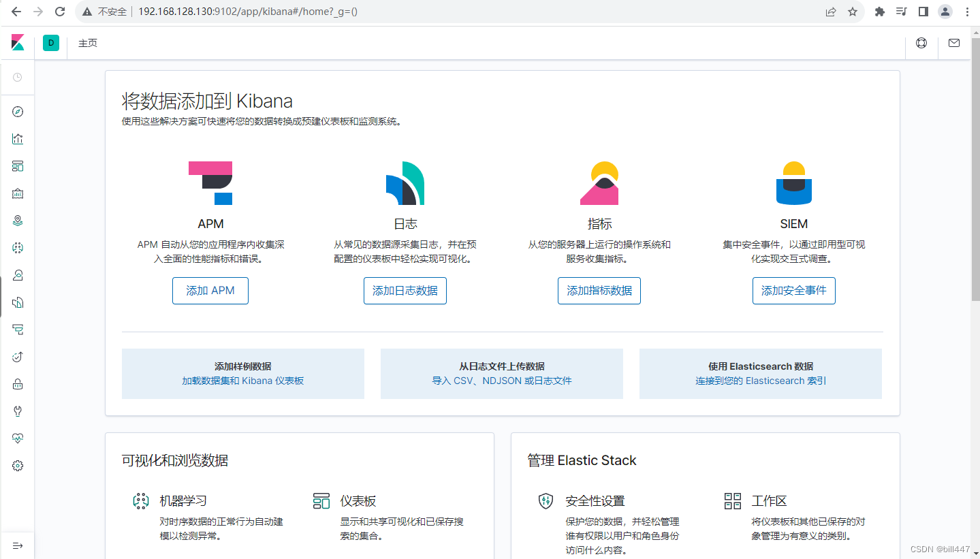
Task: Open browser extensions puzzle icon
Action: click(x=880, y=12)
